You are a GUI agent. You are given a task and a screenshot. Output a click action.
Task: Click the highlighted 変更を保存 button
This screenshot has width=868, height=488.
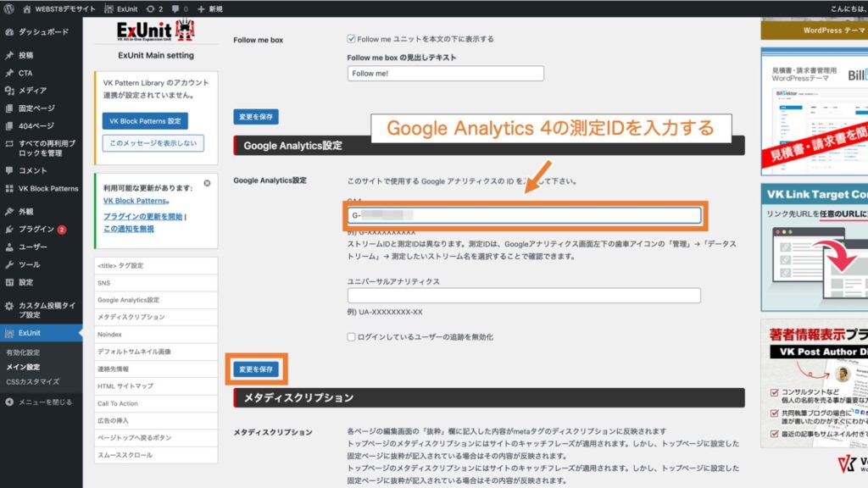tap(256, 369)
